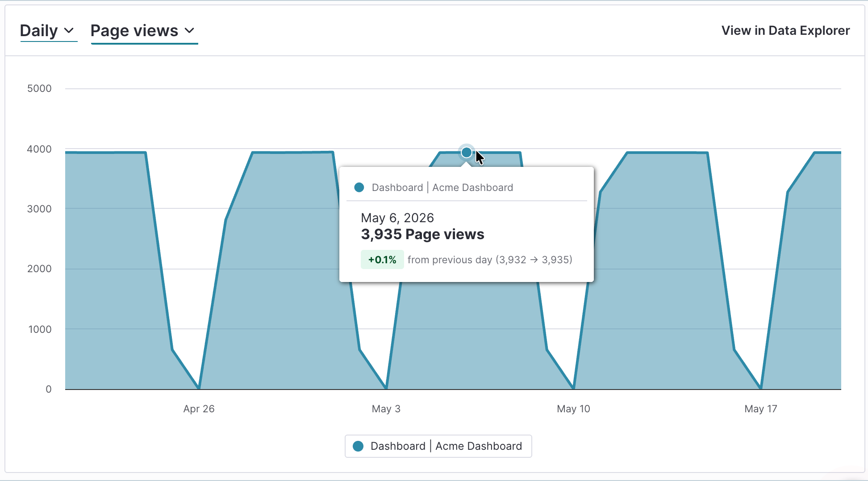This screenshot has width=868, height=481.
Task: Click the 3,935 Page views tooltip value
Action: coord(422,234)
